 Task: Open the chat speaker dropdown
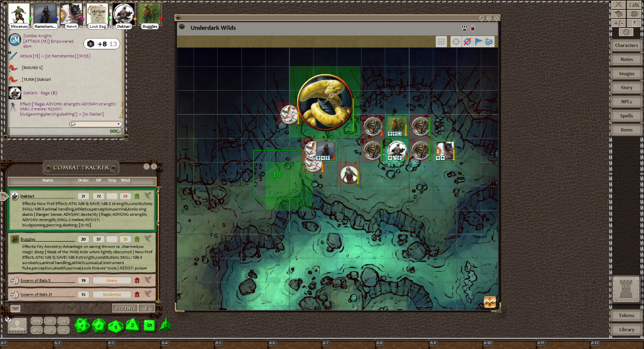tap(95, 124)
